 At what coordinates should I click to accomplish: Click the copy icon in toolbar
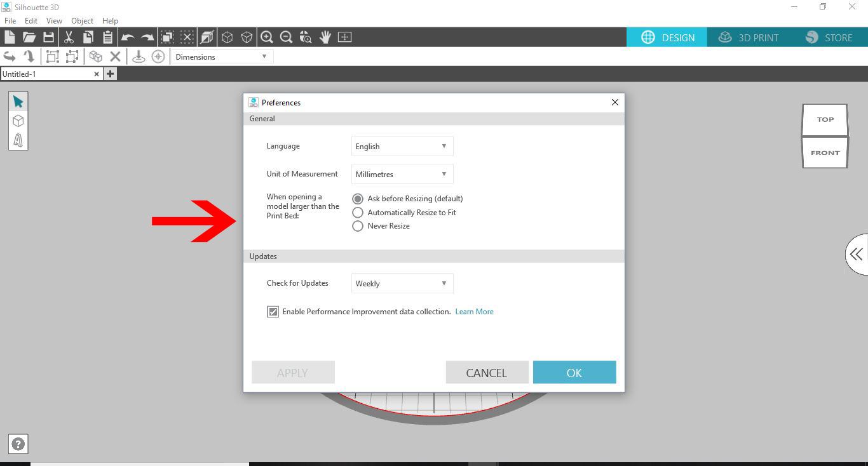point(88,37)
